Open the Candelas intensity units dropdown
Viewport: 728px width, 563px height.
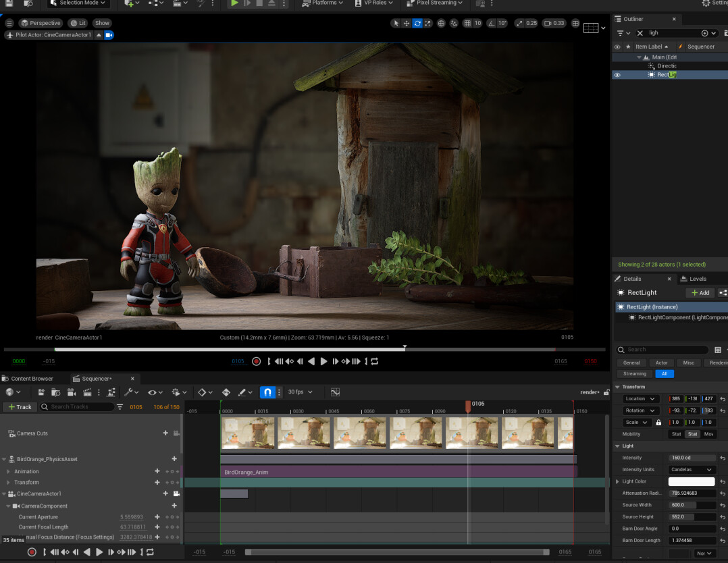tap(691, 469)
